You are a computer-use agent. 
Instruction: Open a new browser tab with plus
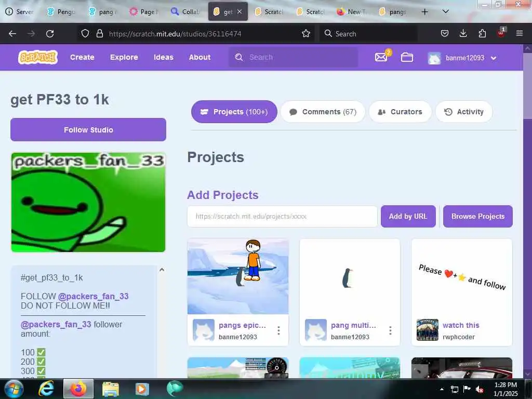pos(424,12)
